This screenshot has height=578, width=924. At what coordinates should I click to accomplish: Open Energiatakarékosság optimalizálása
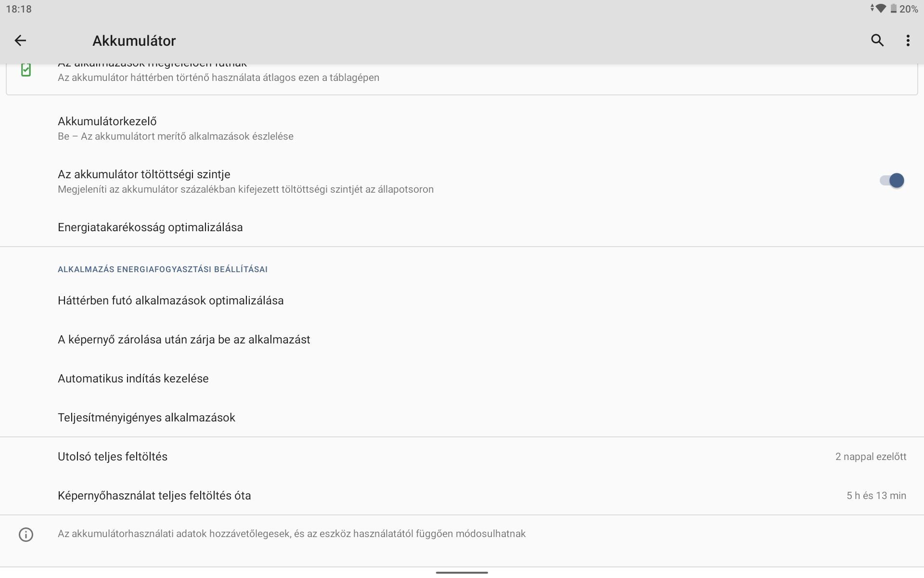pos(462,227)
